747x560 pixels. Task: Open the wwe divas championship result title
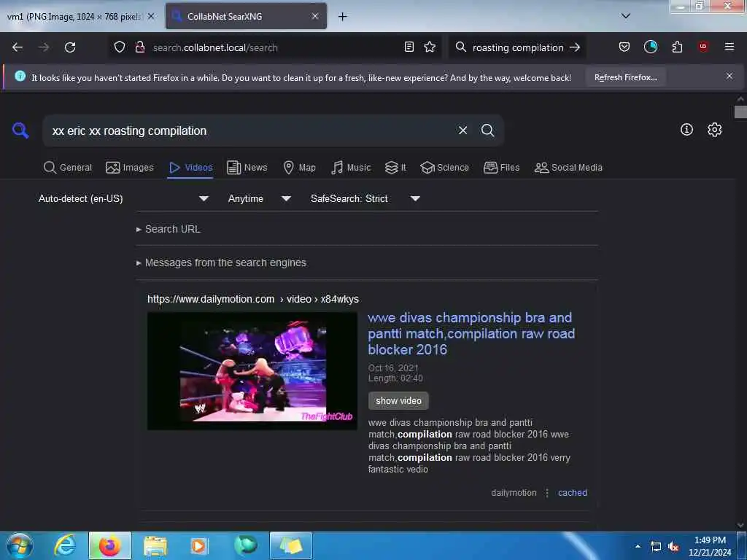[471, 334]
